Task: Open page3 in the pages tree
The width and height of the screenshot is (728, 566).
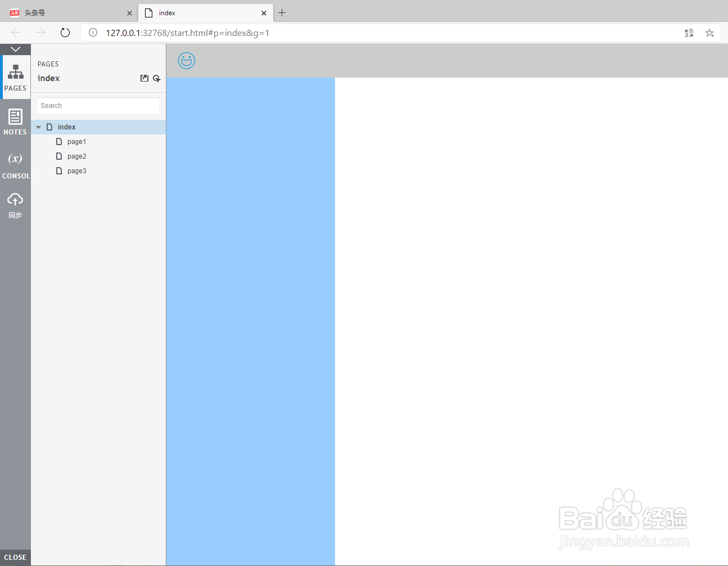Action: pos(76,171)
